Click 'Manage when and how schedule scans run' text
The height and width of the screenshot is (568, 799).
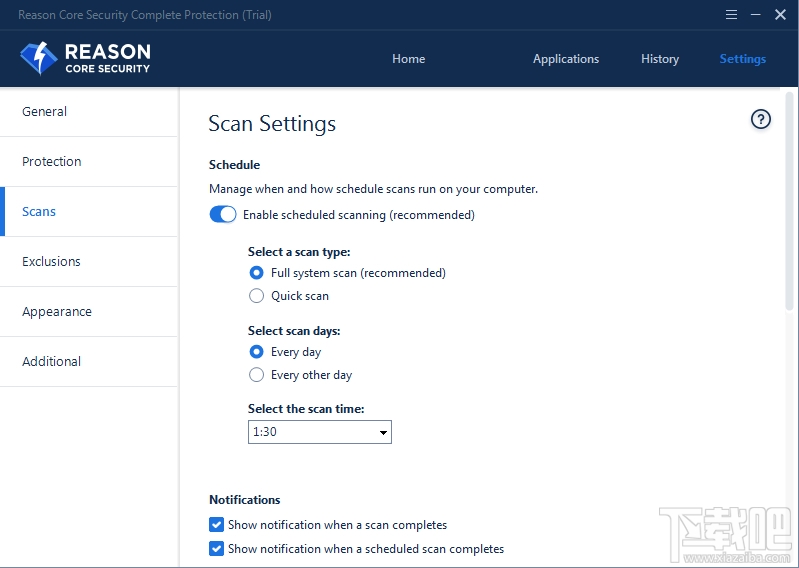[373, 189]
